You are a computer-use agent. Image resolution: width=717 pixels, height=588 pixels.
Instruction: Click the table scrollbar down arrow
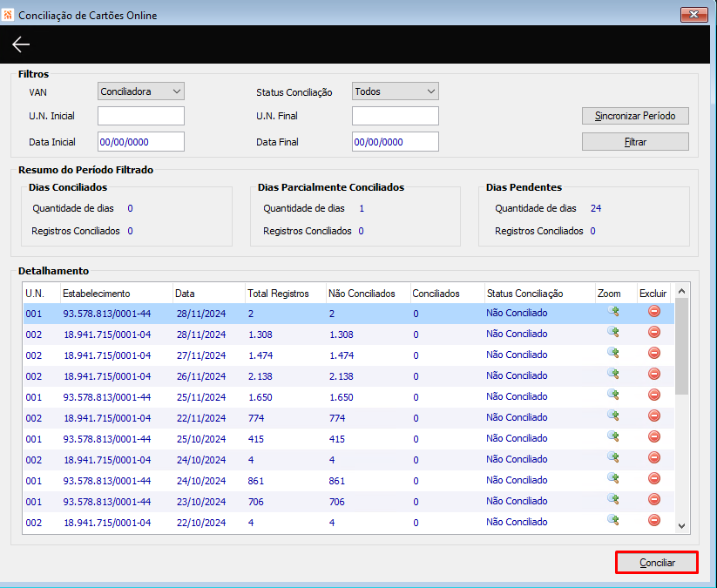681,526
